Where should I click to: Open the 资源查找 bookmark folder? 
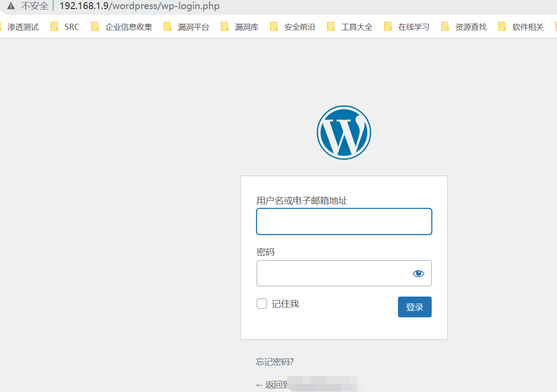pos(464,27)
